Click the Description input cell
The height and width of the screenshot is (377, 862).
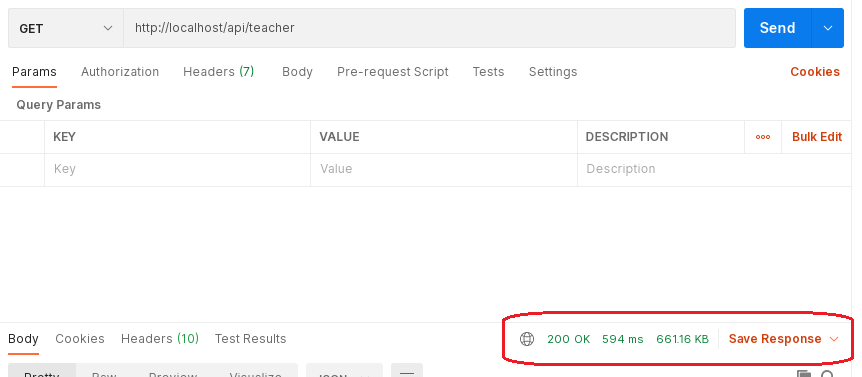[715, 169]
